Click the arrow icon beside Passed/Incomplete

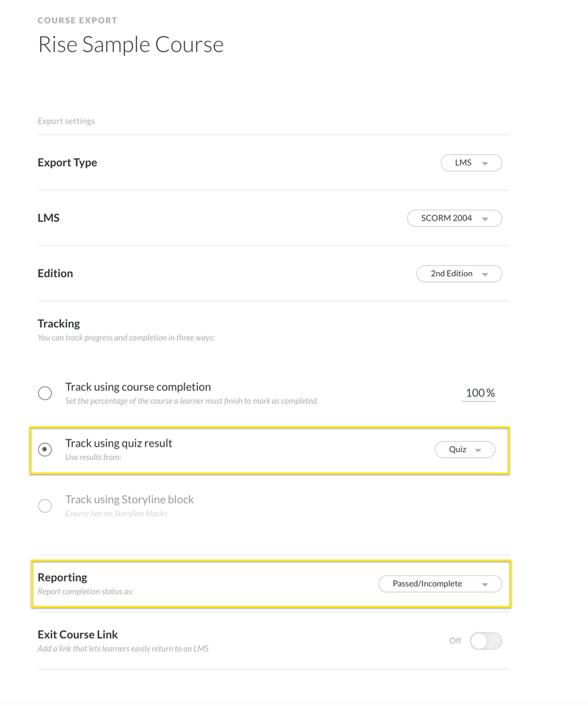point(486,584)
